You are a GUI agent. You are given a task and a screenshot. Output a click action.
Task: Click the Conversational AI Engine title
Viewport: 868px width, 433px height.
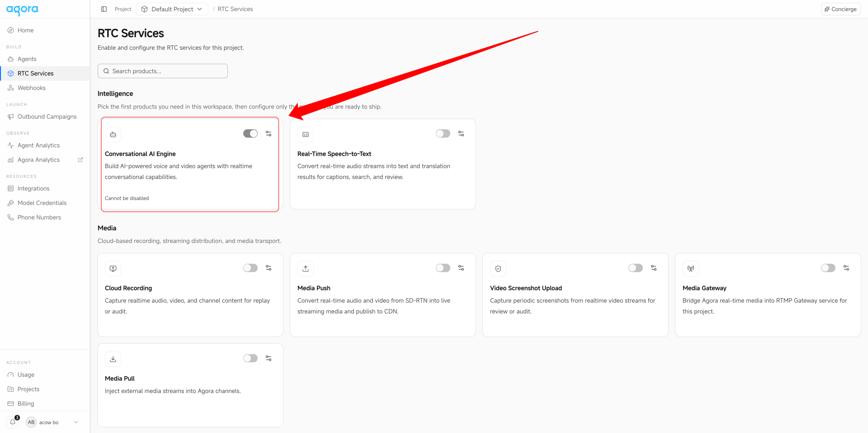point(140,154)
